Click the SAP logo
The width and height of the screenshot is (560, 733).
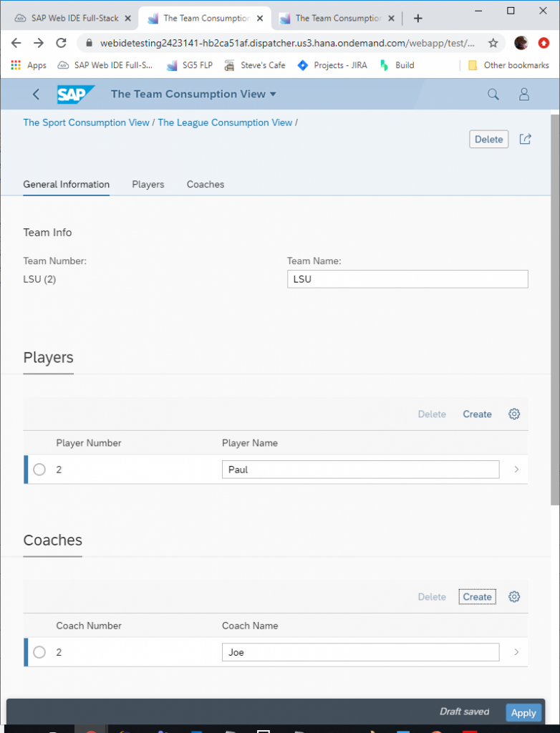75,94
